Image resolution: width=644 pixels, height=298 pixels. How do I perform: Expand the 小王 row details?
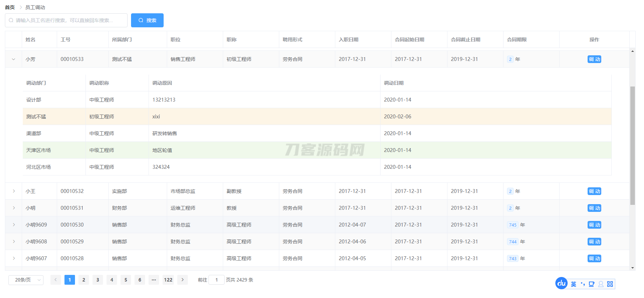[14, 191]
